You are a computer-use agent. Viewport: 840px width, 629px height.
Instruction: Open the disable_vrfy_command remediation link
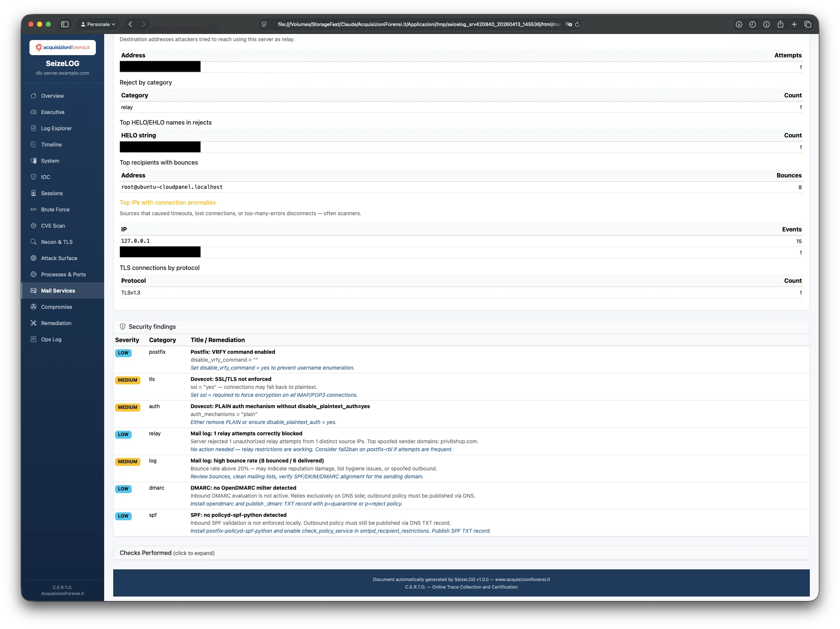pos(272,368)
